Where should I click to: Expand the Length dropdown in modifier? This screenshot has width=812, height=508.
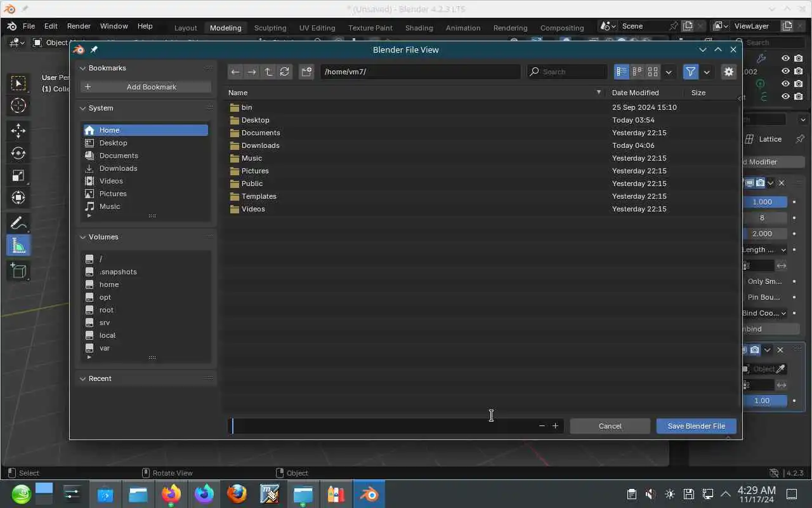tap(764, 250)
